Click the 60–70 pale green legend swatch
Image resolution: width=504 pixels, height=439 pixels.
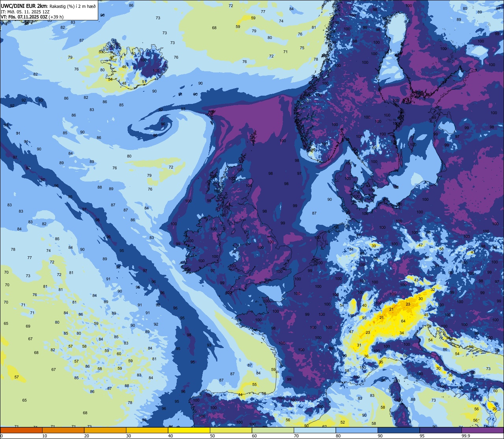coord(273,430)
